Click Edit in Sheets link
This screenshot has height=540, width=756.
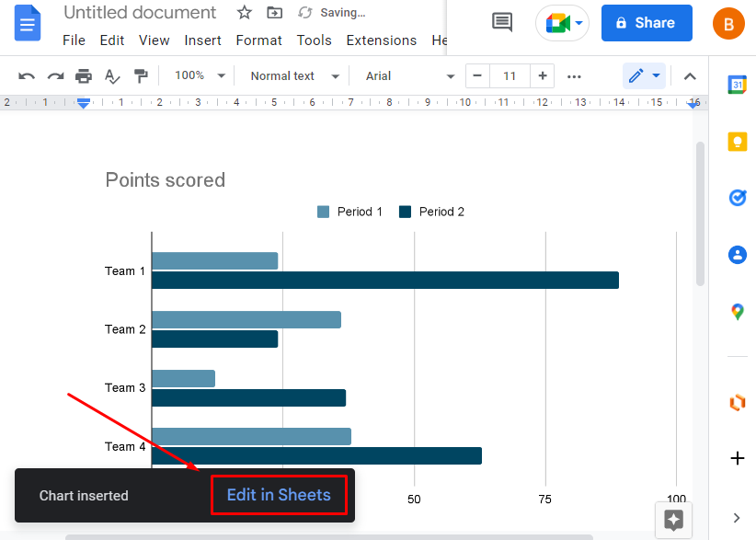(x=279, y=495)
